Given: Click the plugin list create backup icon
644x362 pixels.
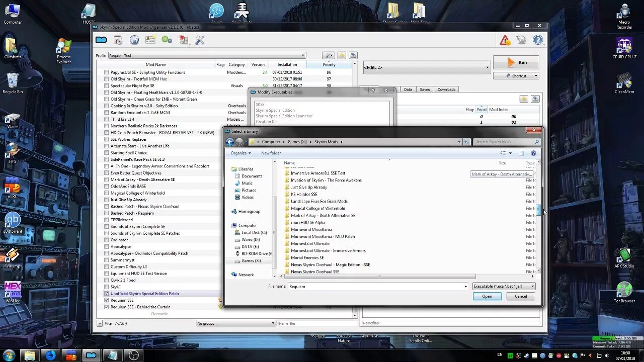Looking at the screenshot, I should [x=535, y=99].
